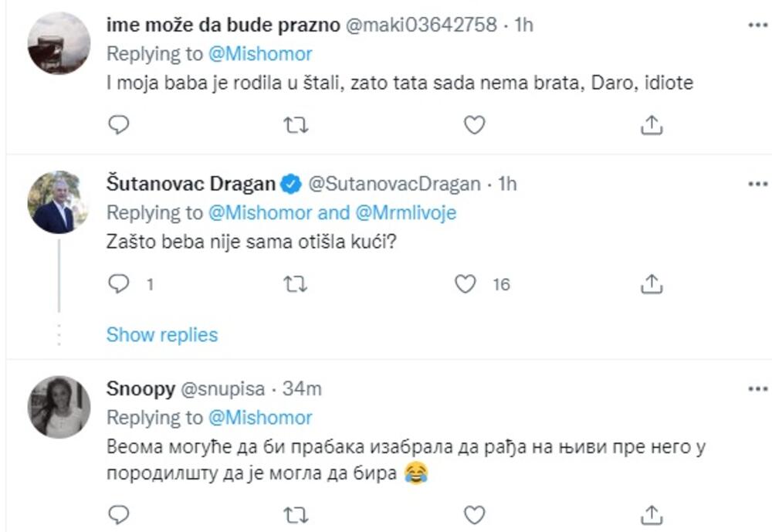This screenshot has height=532, width=772.
Task: Reply to Snoopy's tweet
Action: pyautogui.click(x=117, y=513)
